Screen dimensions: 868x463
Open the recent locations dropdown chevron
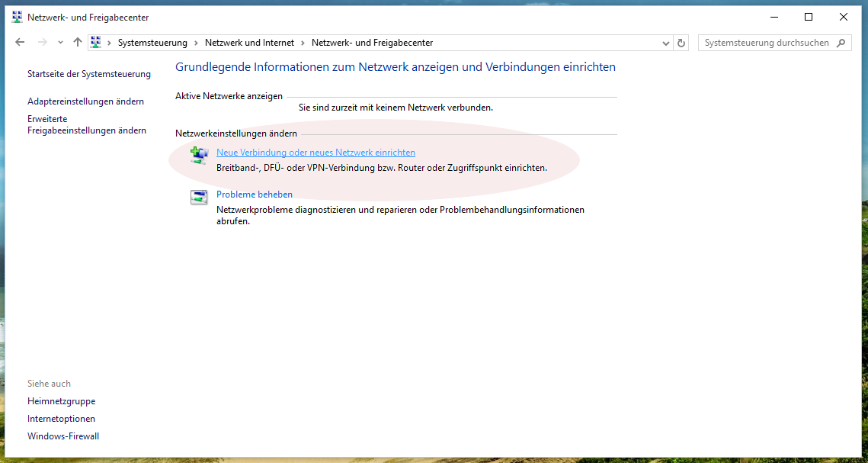(x=60, y=43)
